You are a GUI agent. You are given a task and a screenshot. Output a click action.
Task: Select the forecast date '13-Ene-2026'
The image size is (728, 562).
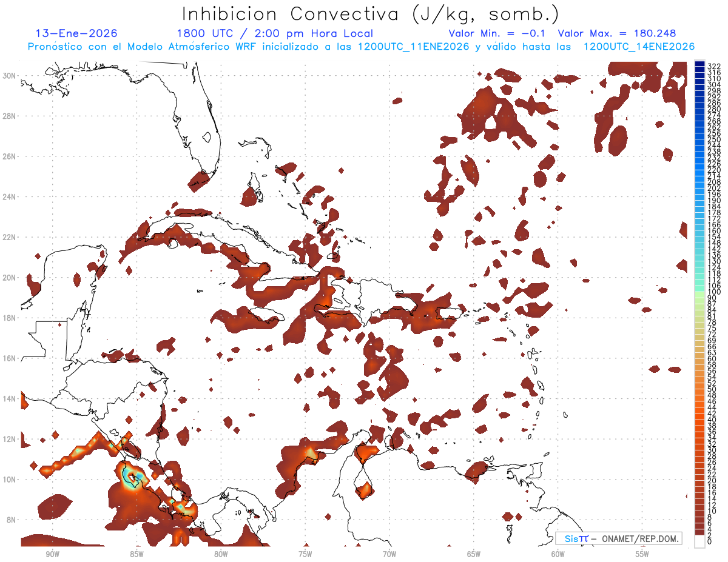(x=76, y=33)
